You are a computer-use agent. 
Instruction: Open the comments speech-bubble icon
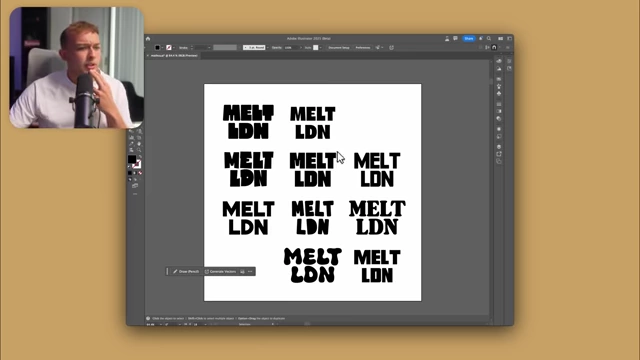click(456, 38)
